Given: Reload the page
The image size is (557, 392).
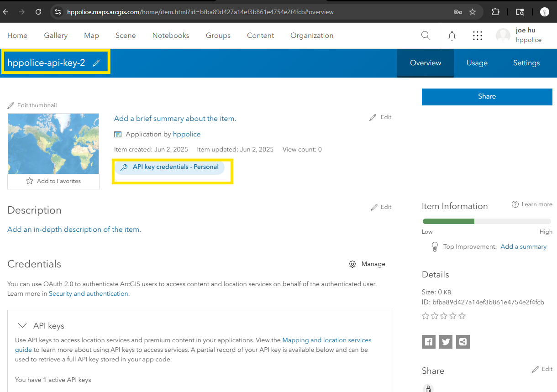Looking at the screenshot, I should pyautogui.click(x=38, y=12).
